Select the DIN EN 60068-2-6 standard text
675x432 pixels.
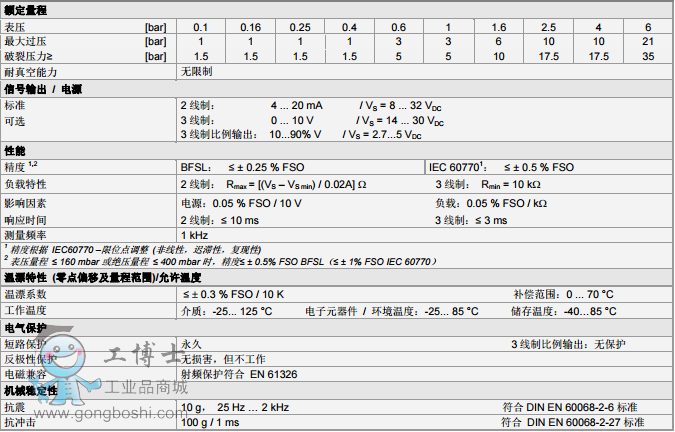pos(572,408)
